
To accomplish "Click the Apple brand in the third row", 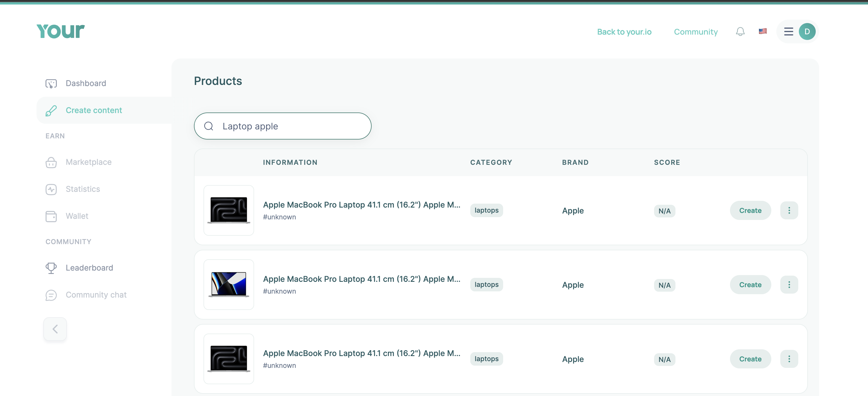I will pyautogui.click(x=573, y=359).
